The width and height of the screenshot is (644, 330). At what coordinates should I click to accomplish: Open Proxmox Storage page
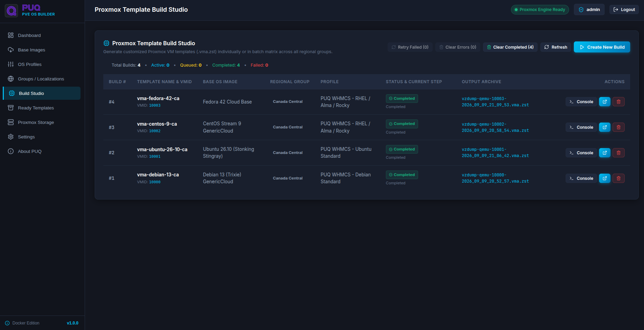41,123
